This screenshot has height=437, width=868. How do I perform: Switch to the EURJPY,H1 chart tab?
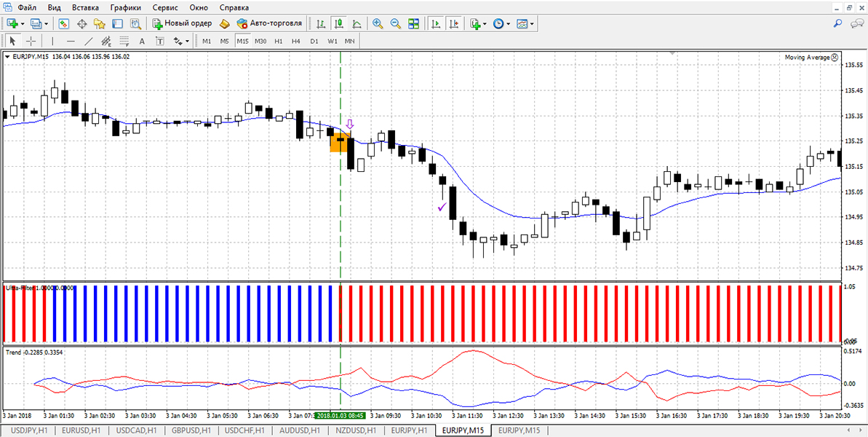point(409,430)
